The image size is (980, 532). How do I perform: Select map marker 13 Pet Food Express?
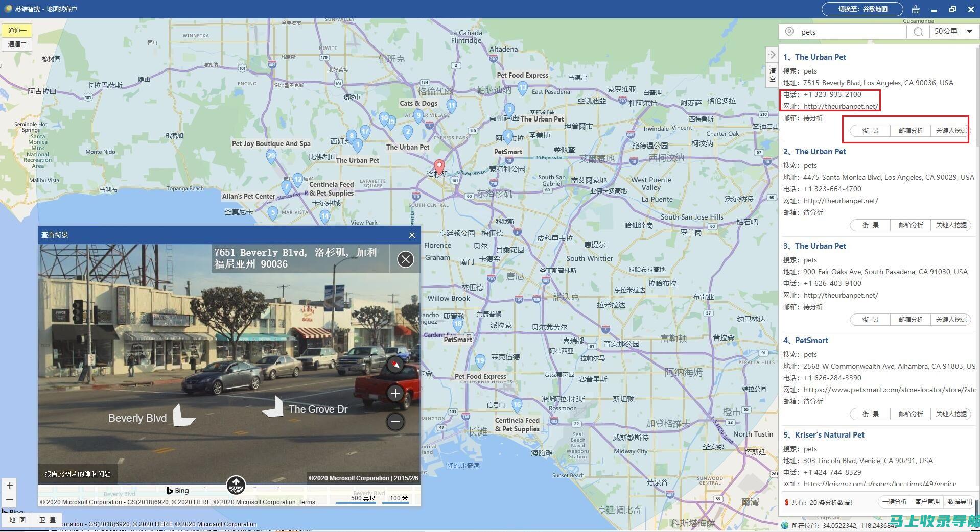click(522, 88)
